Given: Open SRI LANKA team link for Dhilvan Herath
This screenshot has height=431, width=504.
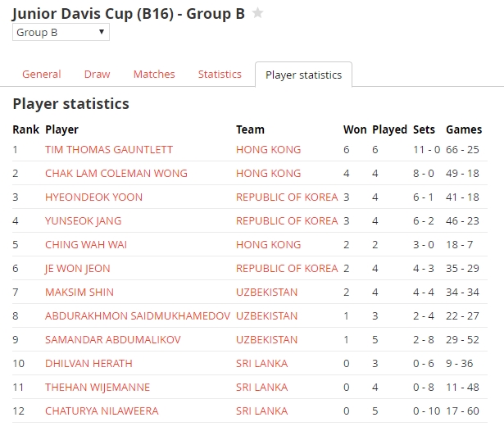Looking at the screenshot, I should tap(261, 364).
